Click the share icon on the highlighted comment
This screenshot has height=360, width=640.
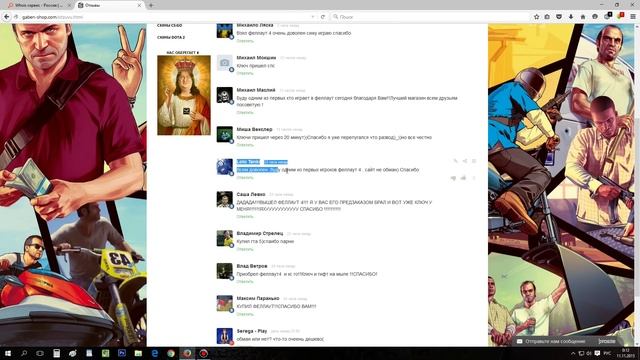tap(464, 161)
